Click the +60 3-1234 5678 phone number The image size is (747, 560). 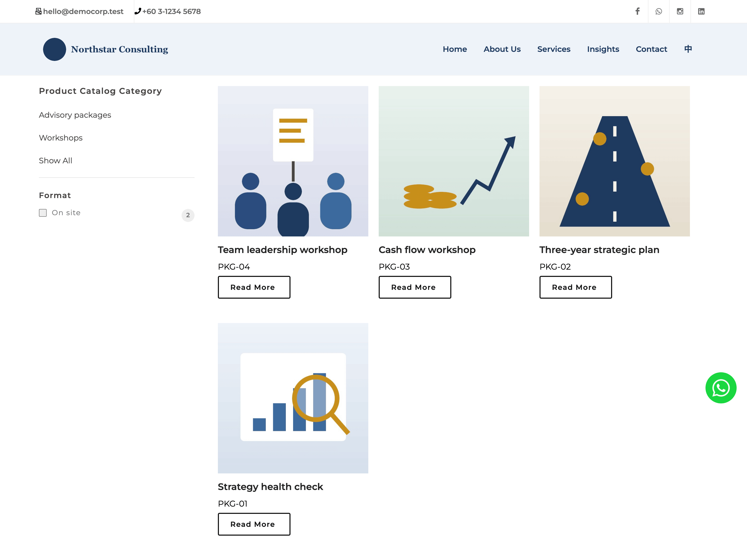(x=171, y=11)
